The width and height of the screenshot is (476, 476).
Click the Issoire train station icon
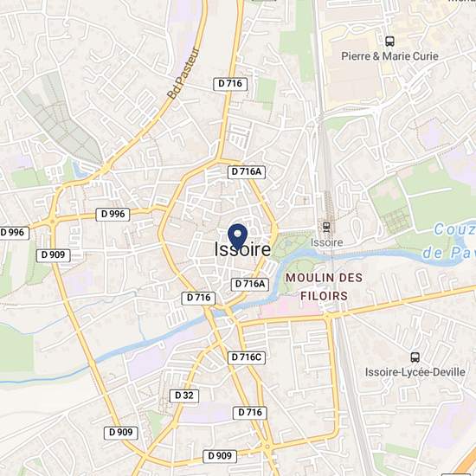(326, 227)
